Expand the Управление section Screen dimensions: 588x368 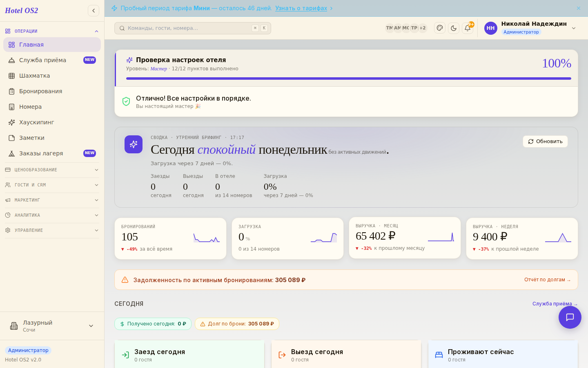[x=52, y=230]
